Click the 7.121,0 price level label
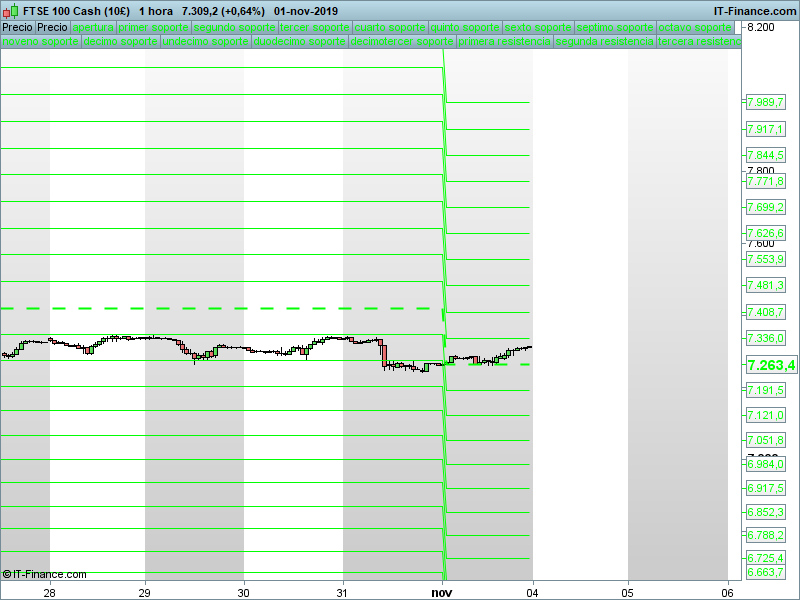This screenshot has height=600, width=800. coord(765,415)
